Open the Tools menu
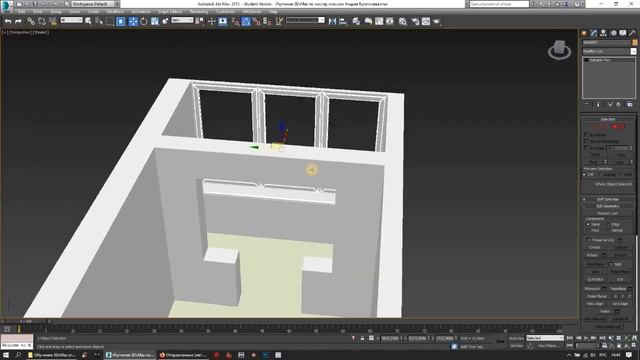Screen dimensions: 640x360 38,12
